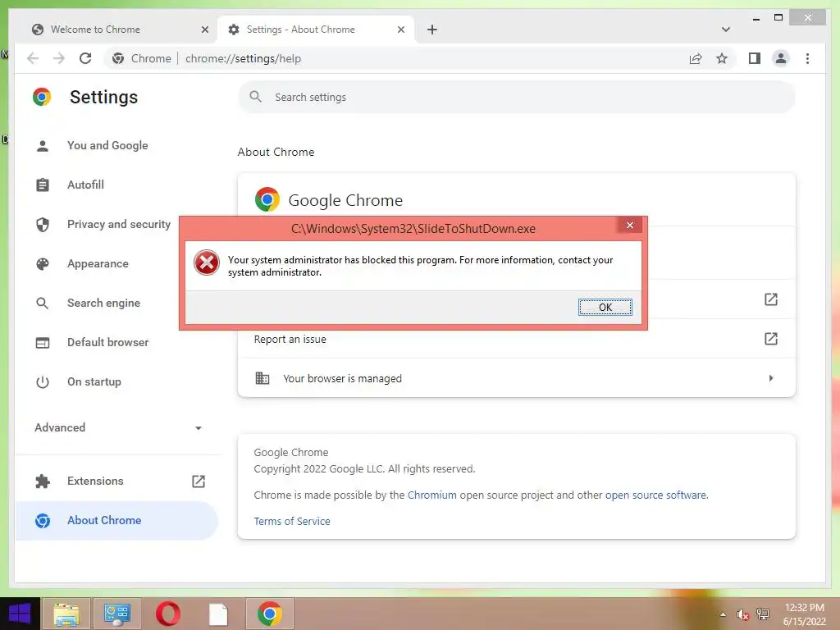This screenshot has width=840, height=630.
Task: Open Your browser is managed details
Action: tap(517, 378)
